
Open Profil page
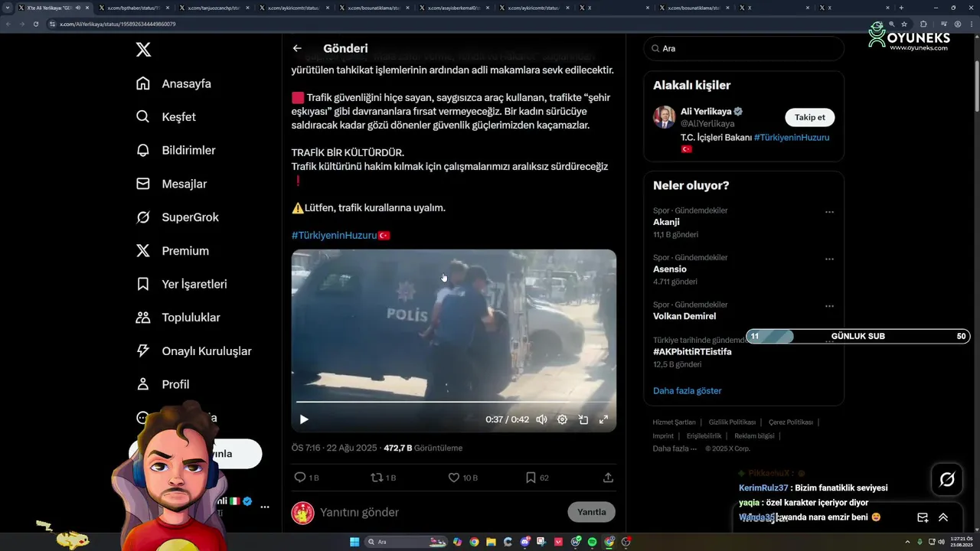(162, 384)
